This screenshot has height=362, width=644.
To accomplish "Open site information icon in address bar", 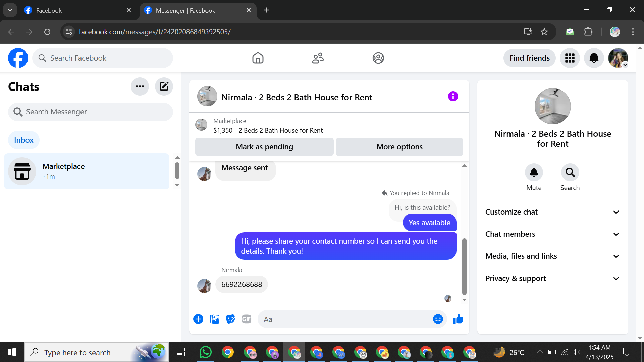I will coord(69,32).
